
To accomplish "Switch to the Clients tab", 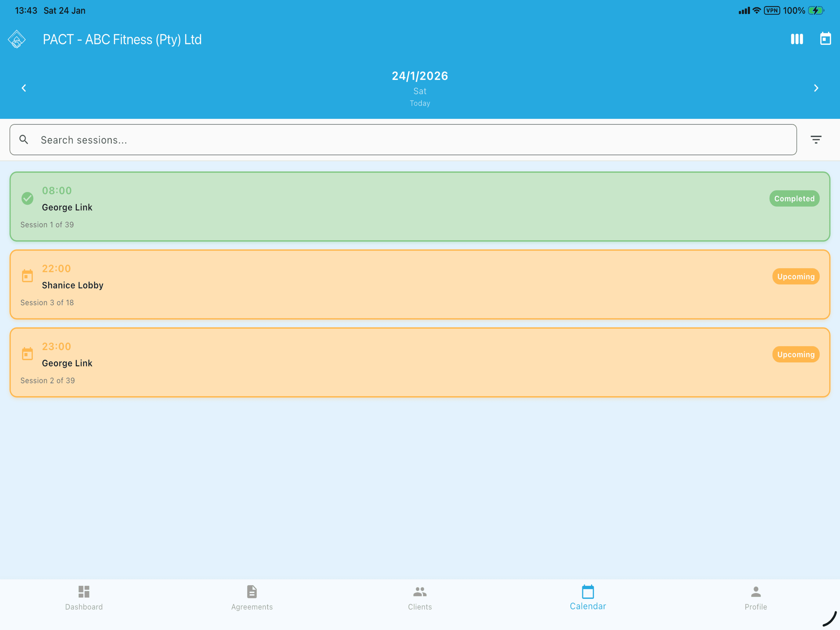I will [x=420, y=598].
